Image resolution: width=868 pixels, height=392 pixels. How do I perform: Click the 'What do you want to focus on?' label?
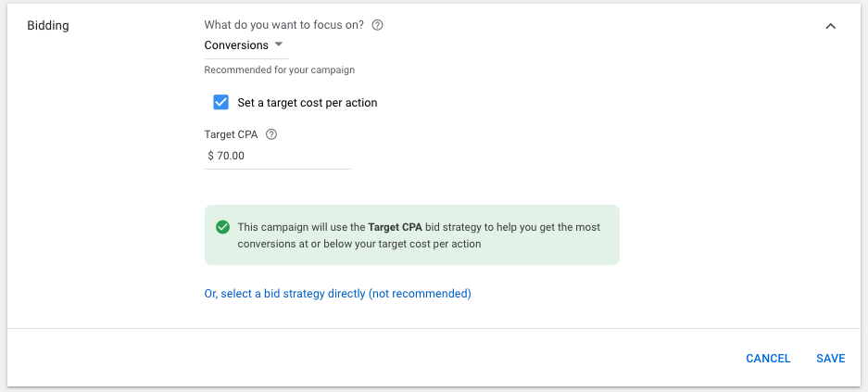tap(284, 25)
